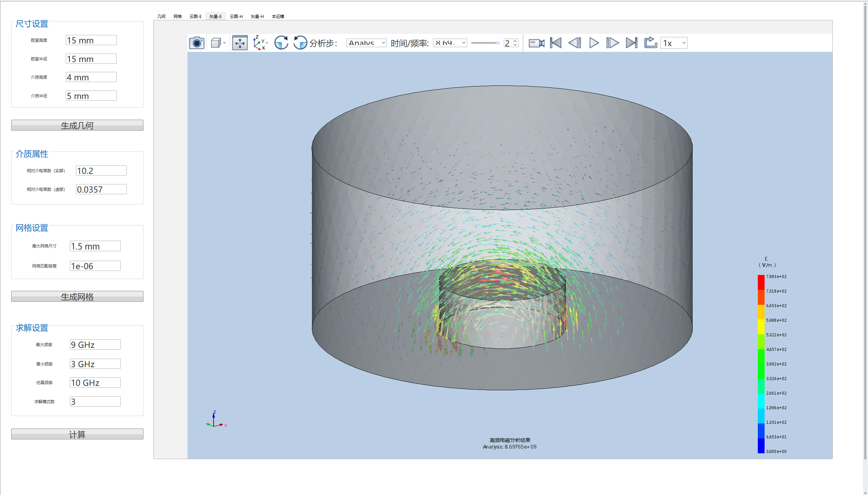
Task: Open the 分析步 Analysis dropdown
Action: (366, 43)
